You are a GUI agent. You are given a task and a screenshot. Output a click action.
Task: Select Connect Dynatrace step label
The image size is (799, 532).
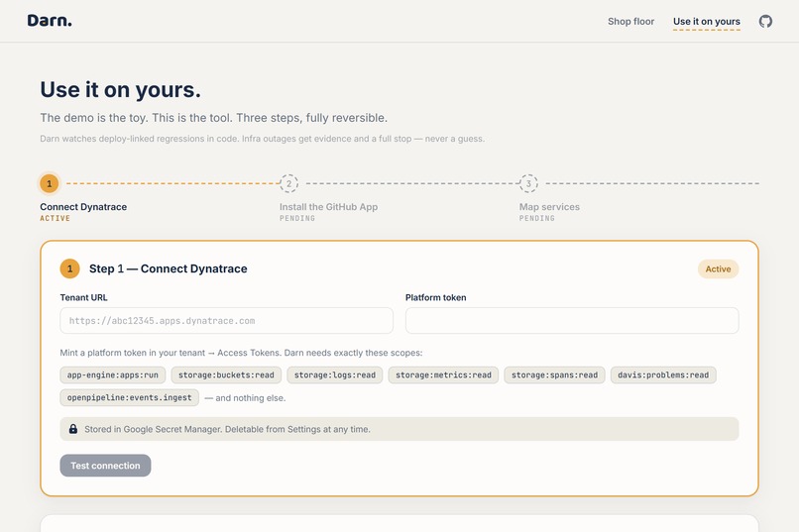pyautogui.click(x=83, y=207)
